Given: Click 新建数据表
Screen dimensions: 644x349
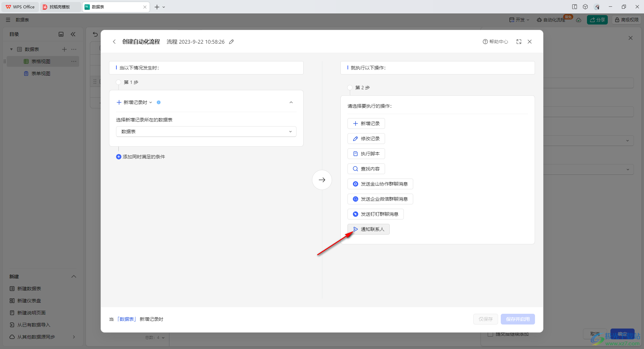Looking at the screenshot, I should coord(25,289).
